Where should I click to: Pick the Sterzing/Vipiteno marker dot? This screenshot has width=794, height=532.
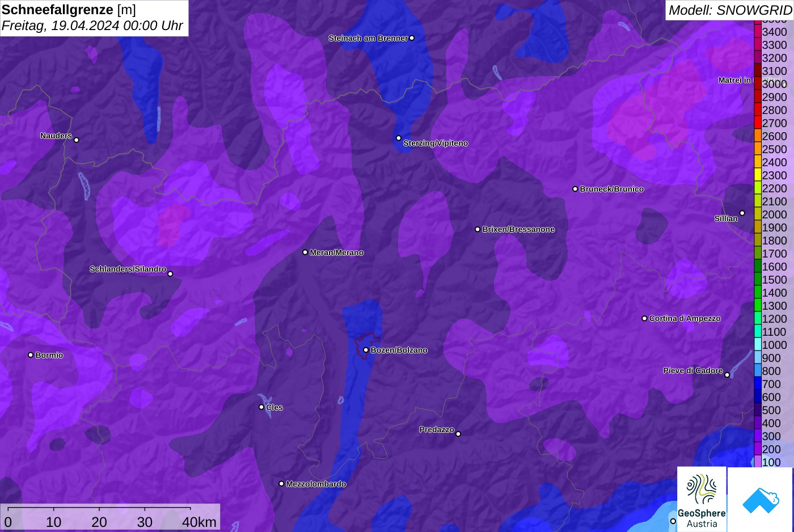[x=399, y=138]
